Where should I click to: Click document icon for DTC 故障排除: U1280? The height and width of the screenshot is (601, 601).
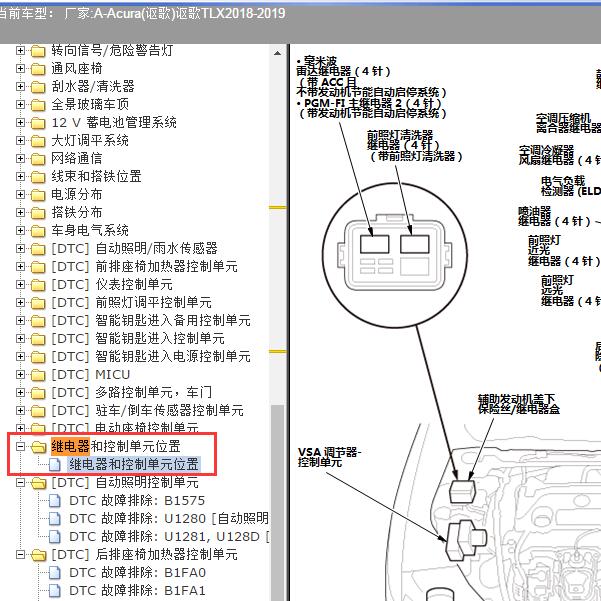coord(55,519)
